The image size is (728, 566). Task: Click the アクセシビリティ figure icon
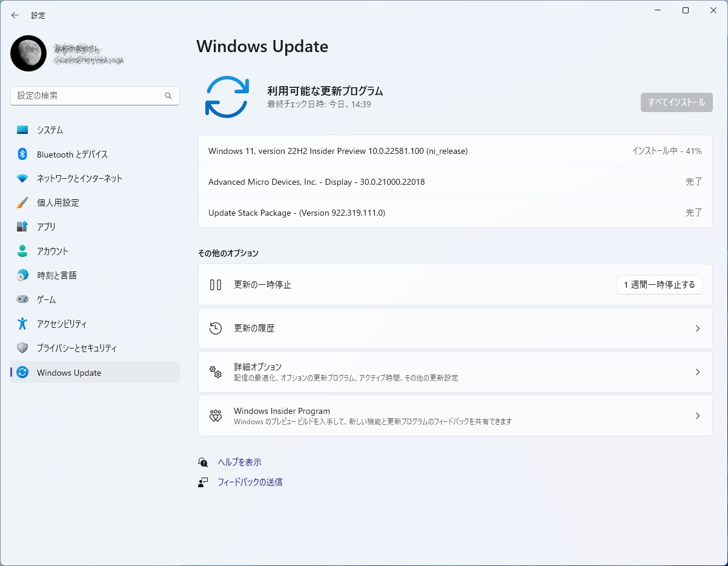pos(22,324)
